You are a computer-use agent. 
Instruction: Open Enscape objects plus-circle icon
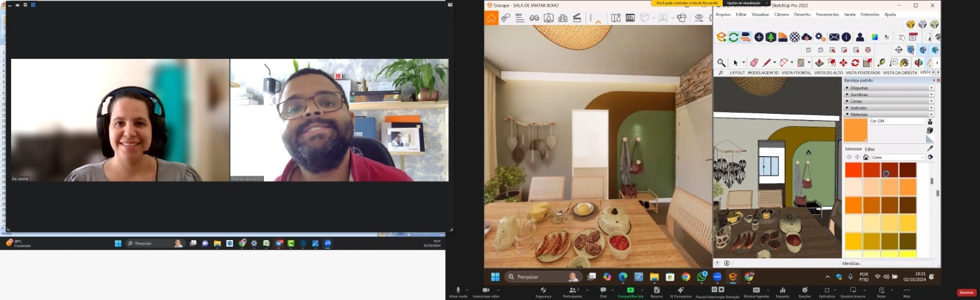point(759,37)
